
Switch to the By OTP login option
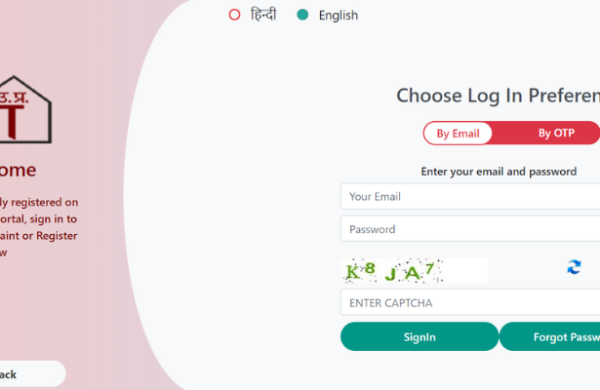tap(556, 133)
